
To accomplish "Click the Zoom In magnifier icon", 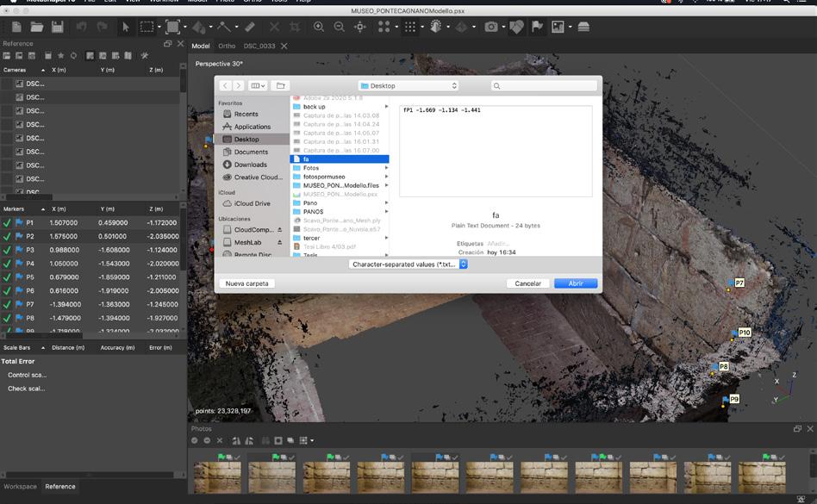I will pyautogui.click(x=318, y=27).
